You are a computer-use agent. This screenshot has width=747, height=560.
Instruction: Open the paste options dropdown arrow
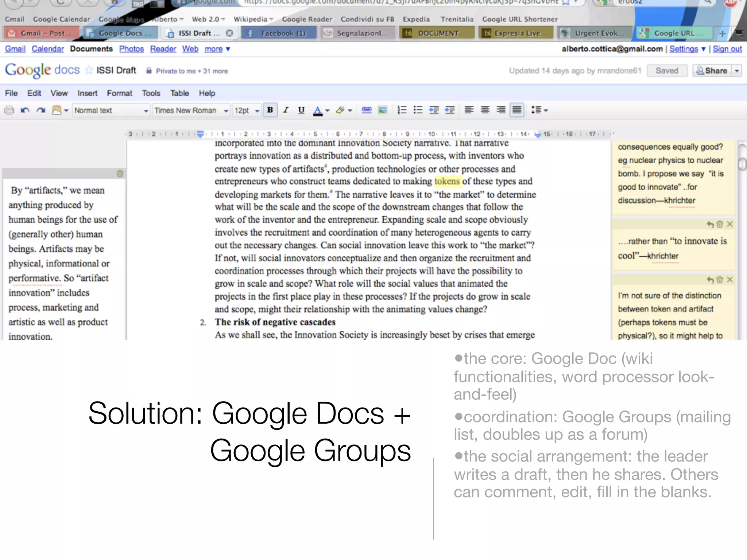click(x=66, y=110)
